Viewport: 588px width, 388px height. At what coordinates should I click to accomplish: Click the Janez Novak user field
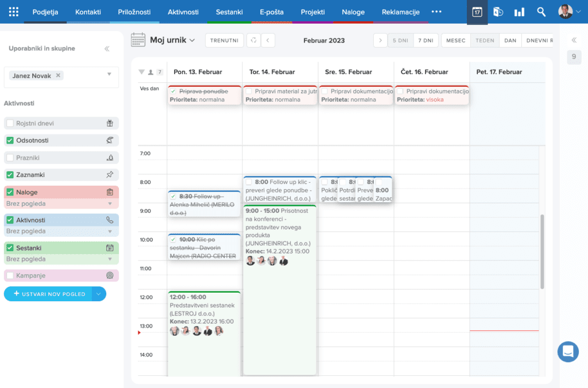click(x=61, y=76)
